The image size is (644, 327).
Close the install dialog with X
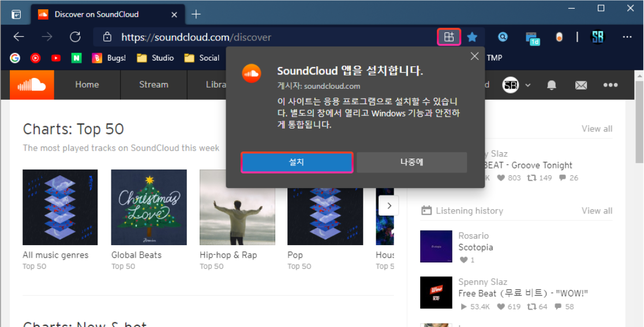tap(474, 56)
